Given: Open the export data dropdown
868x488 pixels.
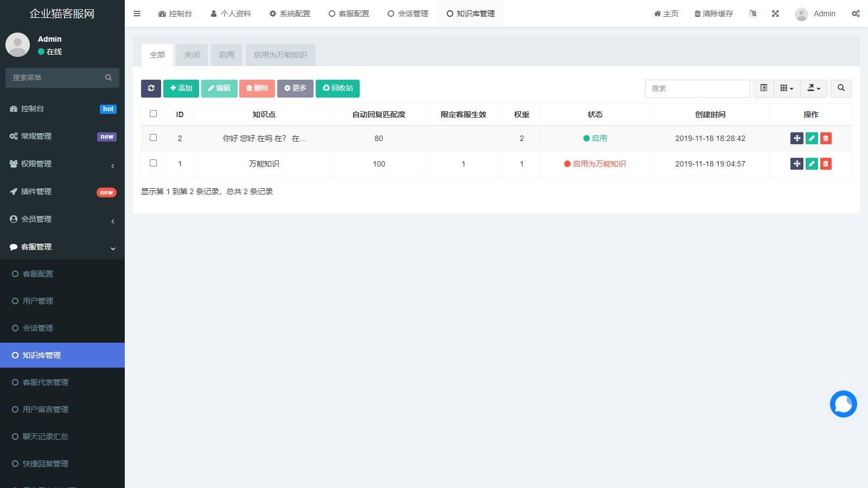Looking at the screenshot, I should [x=814, y=88].
